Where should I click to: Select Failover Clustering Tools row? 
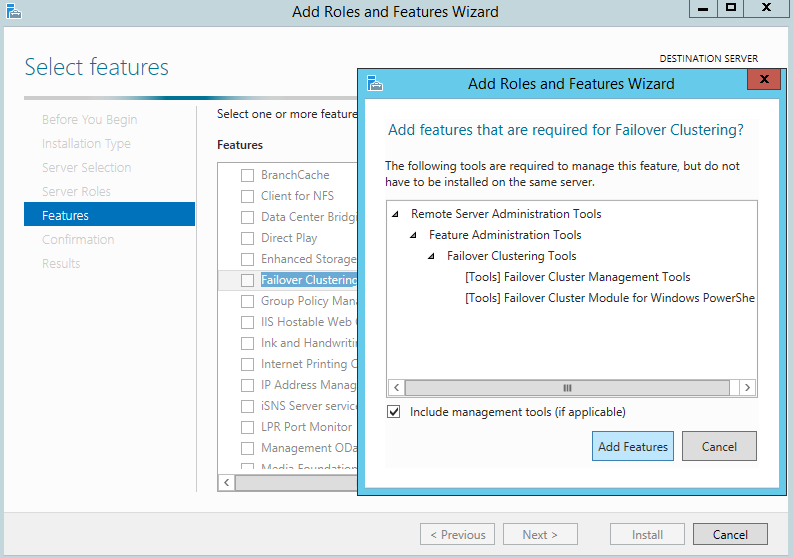[x=512, y=256]
